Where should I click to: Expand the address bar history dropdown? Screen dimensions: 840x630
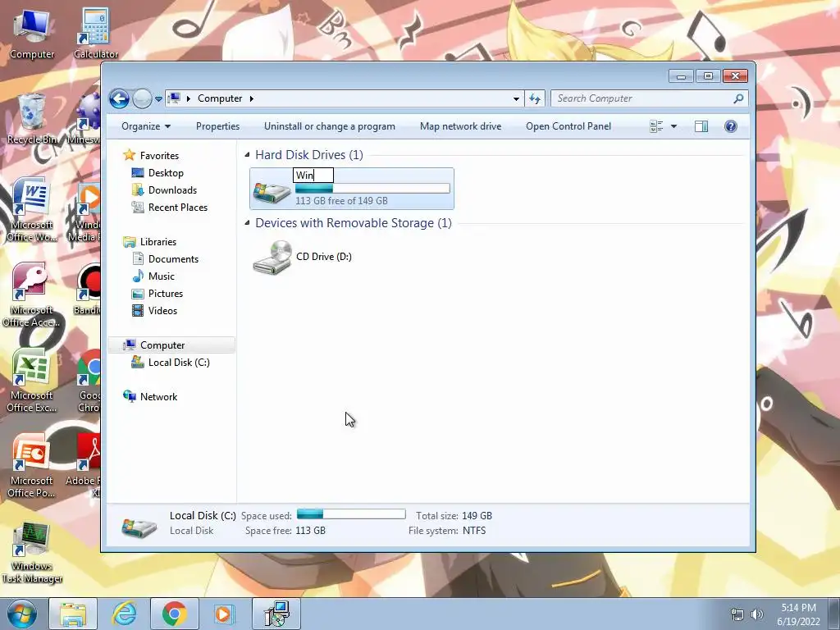click(516, 98)
